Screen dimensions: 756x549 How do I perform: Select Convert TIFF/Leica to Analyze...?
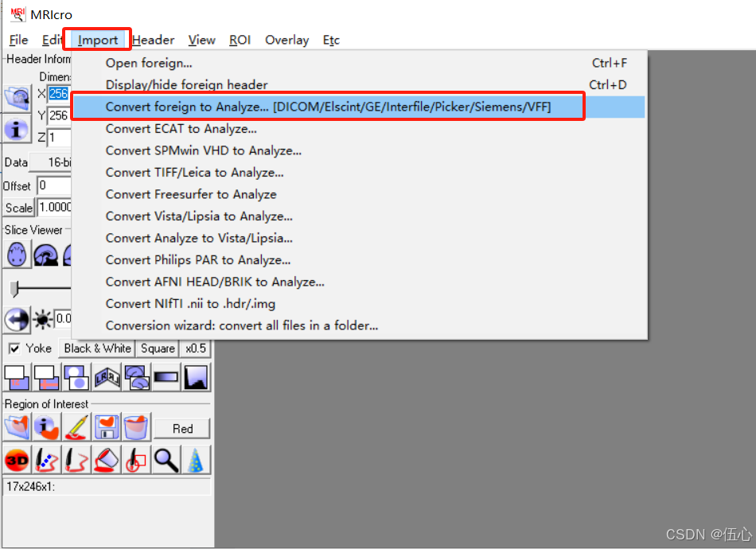(359, 172)
